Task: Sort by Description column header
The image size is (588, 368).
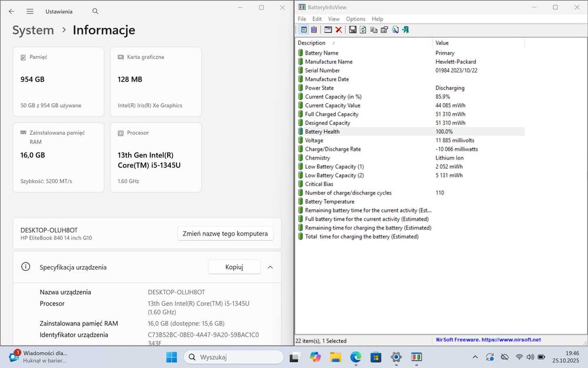Action: (364, 43)
